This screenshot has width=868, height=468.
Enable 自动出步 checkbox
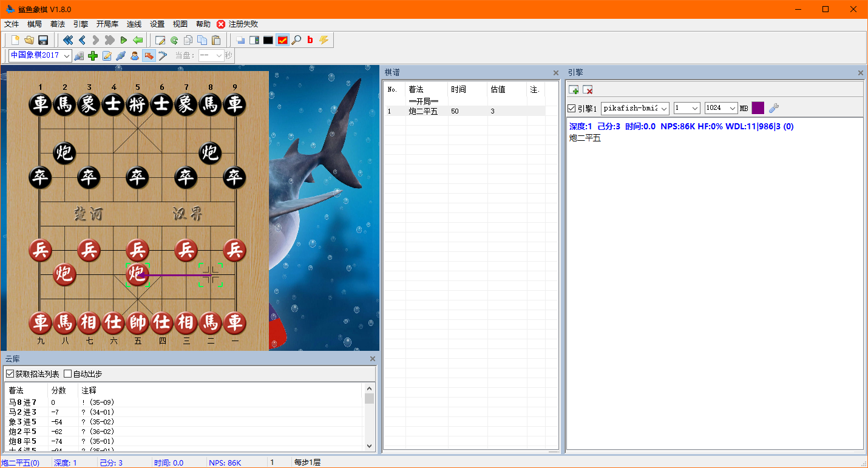pos(68,374)
